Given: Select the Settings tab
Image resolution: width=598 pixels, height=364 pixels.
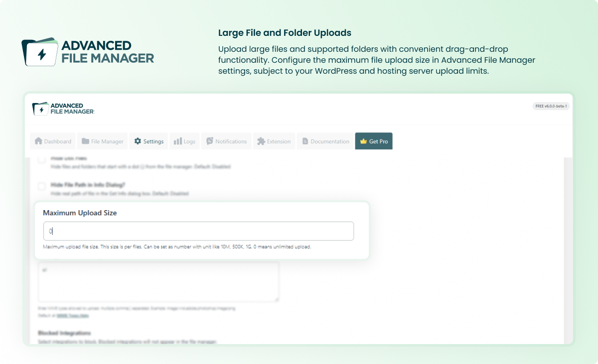Looking at the screenshot, I should coord(149,141).
